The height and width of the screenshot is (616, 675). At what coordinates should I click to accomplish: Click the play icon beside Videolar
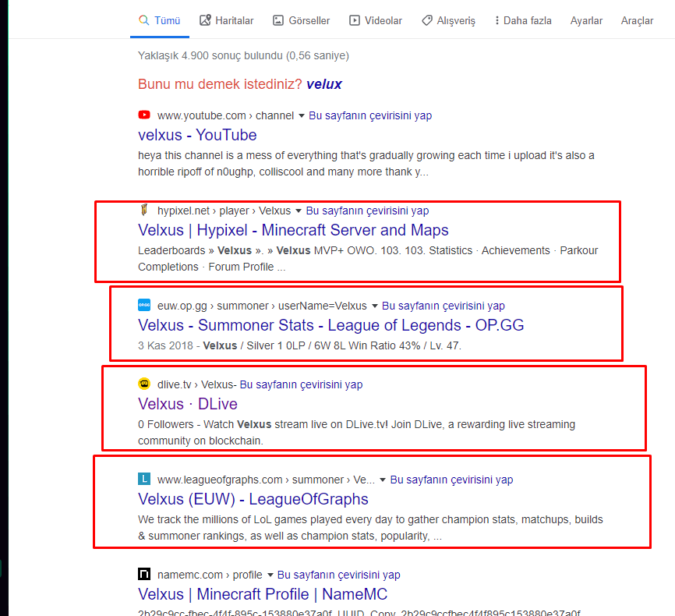pos(355,20)
